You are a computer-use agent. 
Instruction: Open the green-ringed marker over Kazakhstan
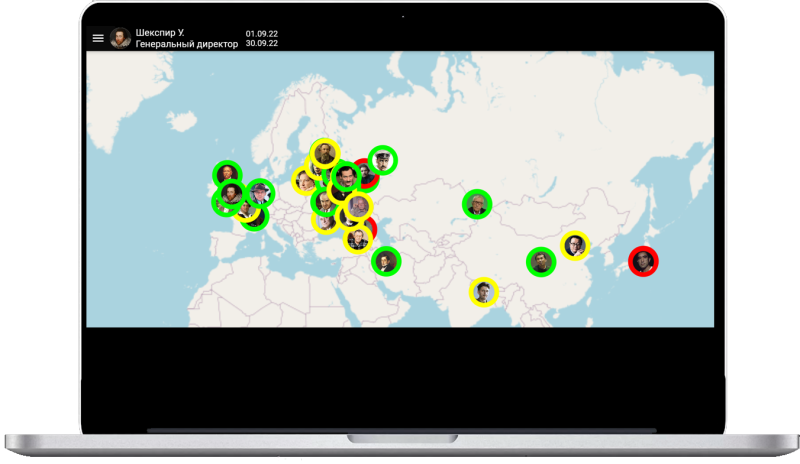(x=477, y=204)
